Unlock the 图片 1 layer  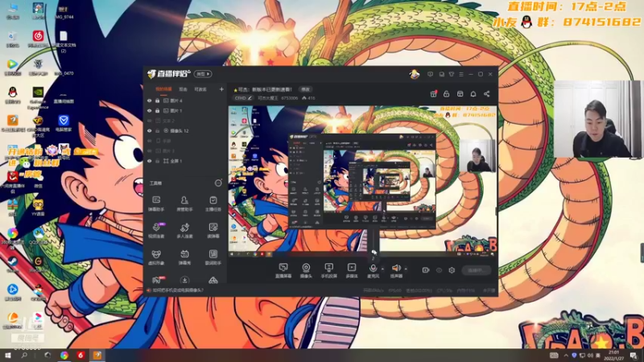157,111
